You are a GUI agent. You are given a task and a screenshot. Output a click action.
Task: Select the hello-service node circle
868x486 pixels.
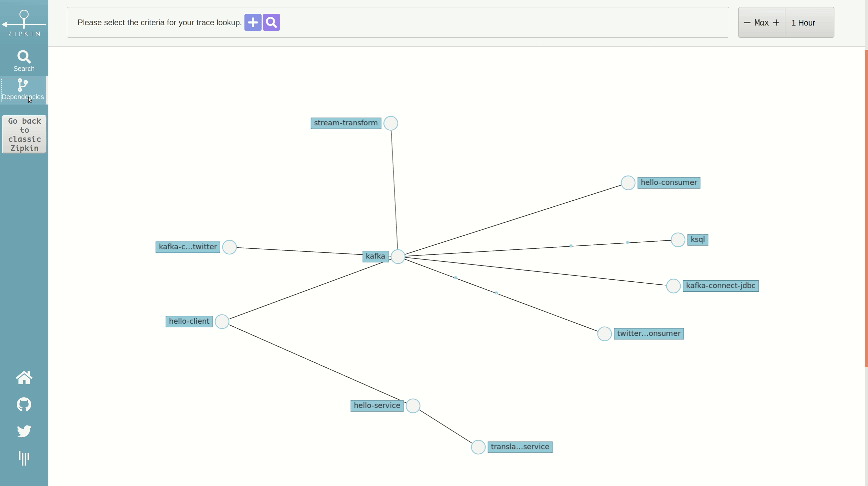413,406
